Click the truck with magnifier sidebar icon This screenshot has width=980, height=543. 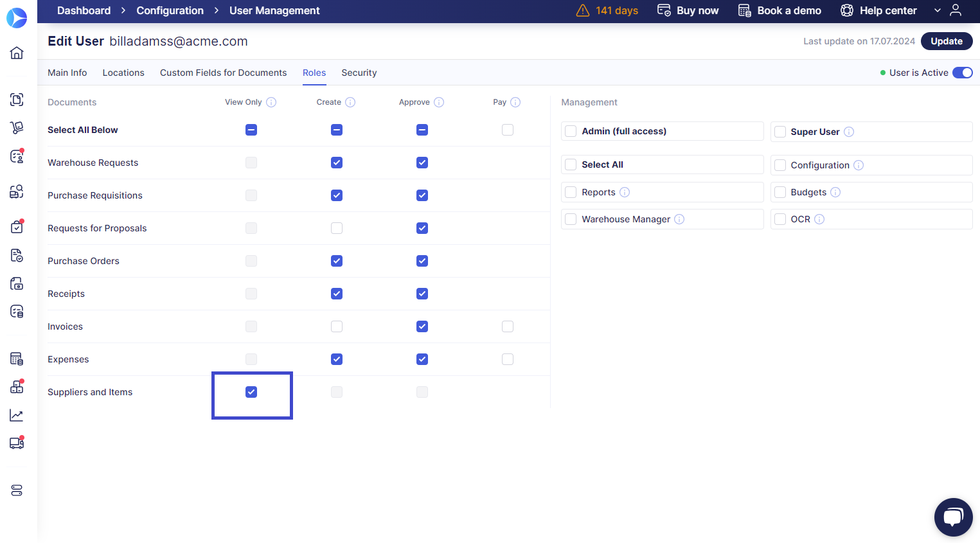pos(17,191)
